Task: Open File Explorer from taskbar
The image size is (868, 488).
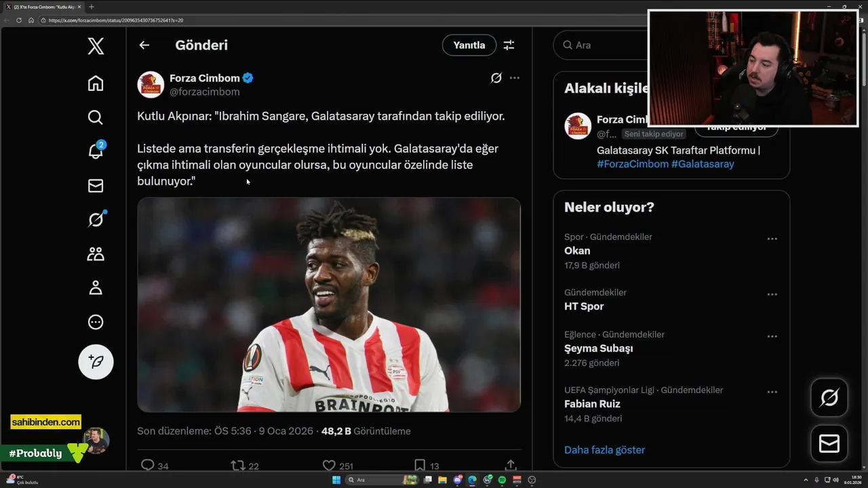Action: coord(442,480)
